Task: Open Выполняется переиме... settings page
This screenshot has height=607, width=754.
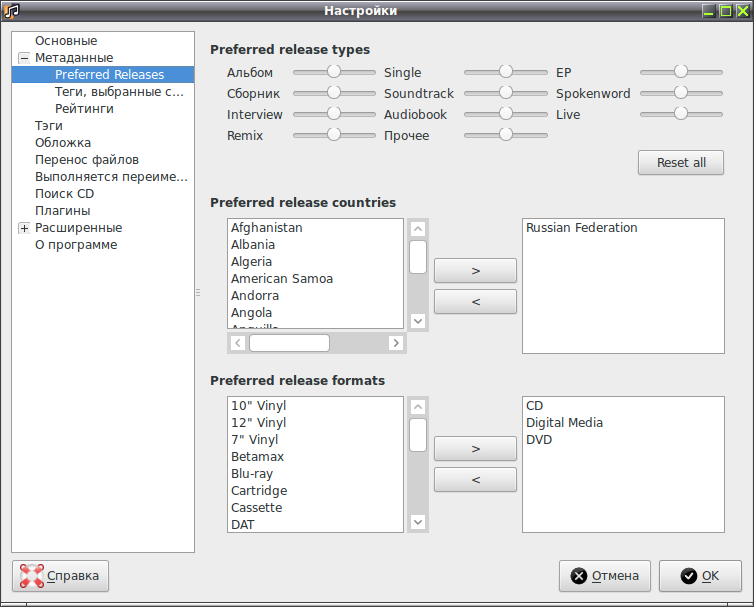Action: click(x=111, y=177)
